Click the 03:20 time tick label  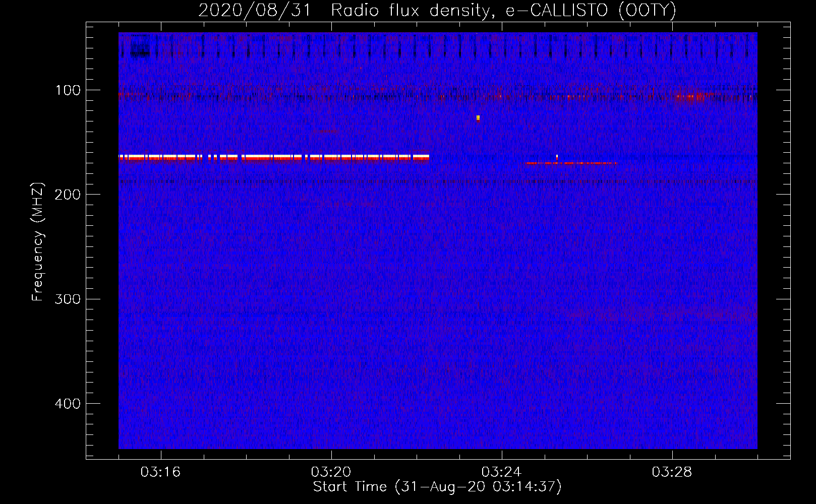331,472
